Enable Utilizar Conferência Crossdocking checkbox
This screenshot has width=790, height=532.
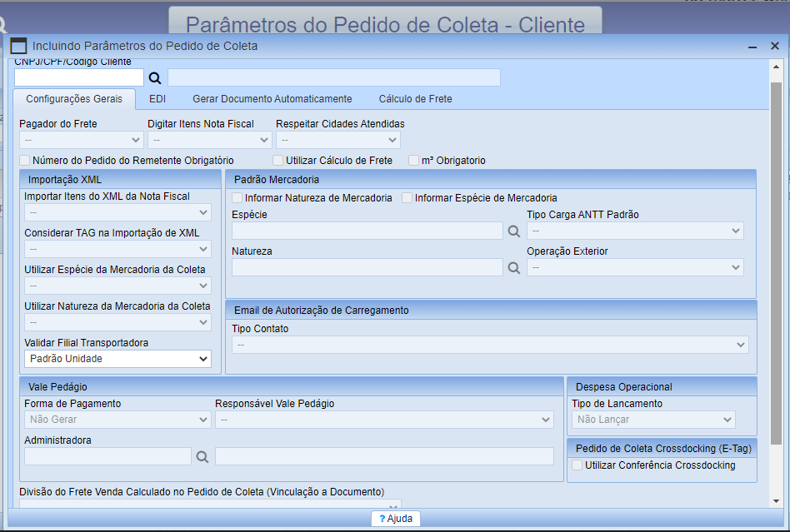coord(577,465)
